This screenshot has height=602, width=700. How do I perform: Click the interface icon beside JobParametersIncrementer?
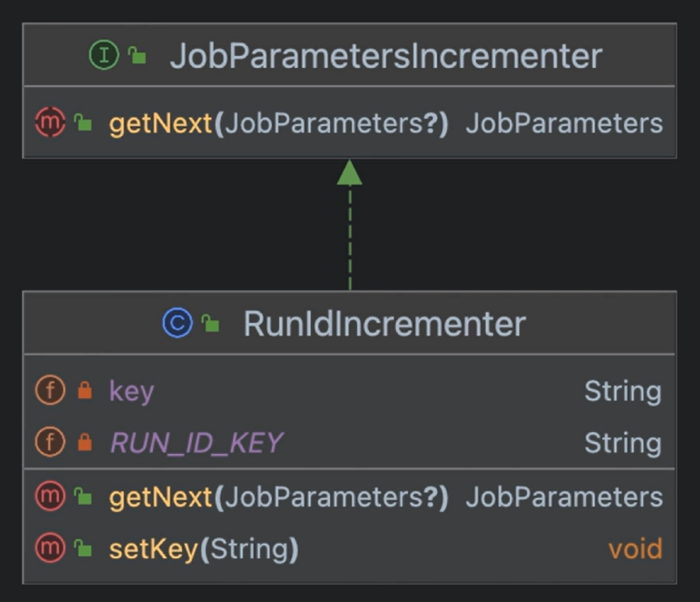[104, 56]
